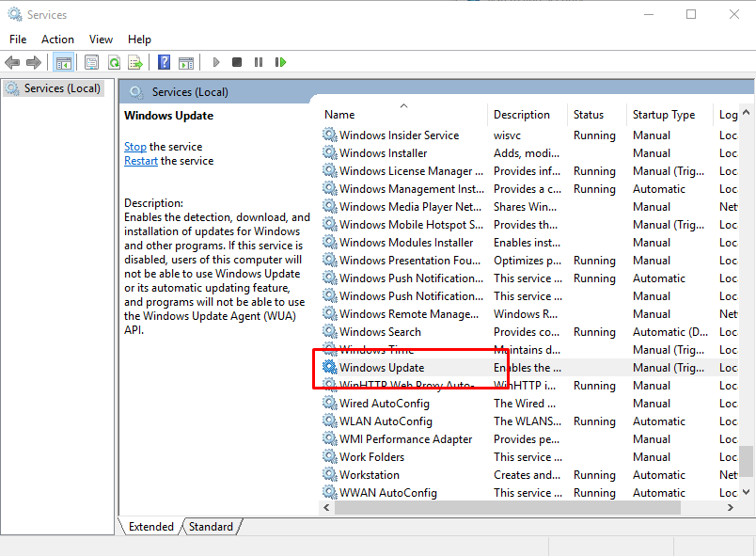
Task: Click gear icon beside Windows Installer
Action: [330, 152]
